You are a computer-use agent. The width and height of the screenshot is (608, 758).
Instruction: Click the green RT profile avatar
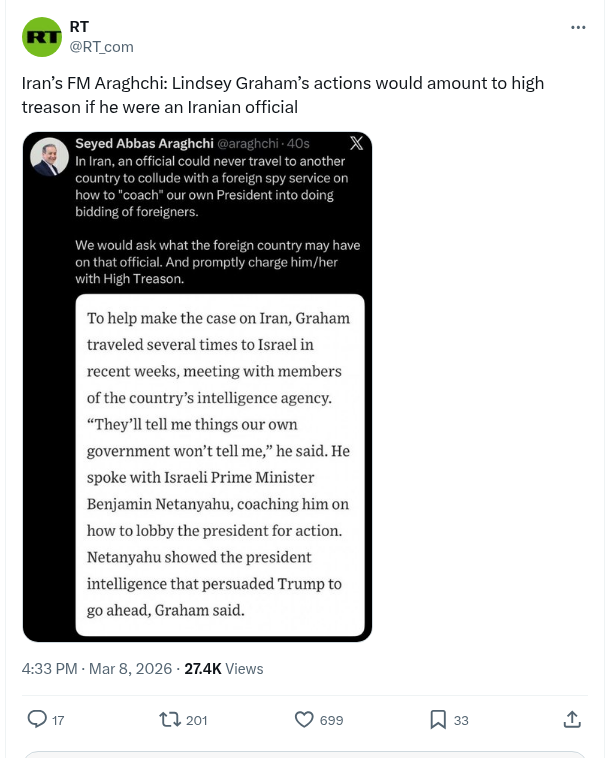[x=42, y=37]
